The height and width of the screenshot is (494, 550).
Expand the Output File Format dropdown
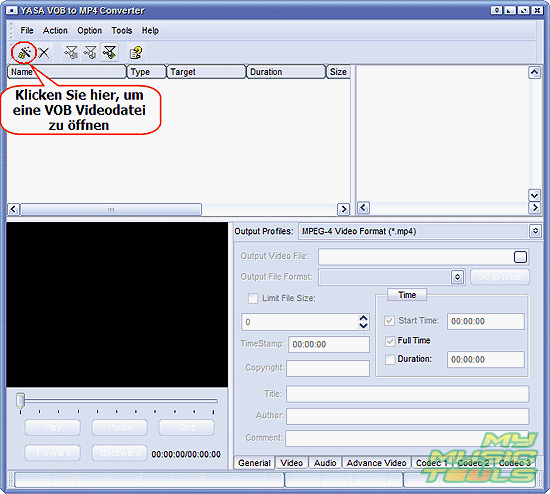point(457,277)
